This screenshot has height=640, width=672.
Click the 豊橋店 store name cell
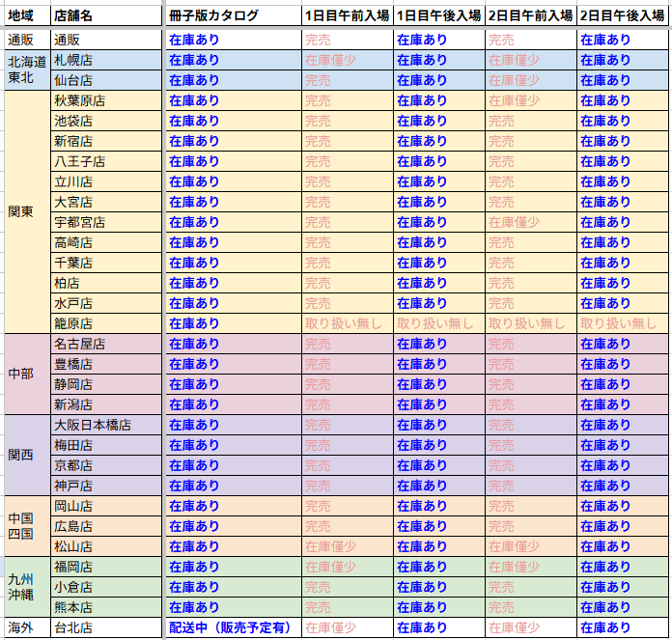click(106, 364)
